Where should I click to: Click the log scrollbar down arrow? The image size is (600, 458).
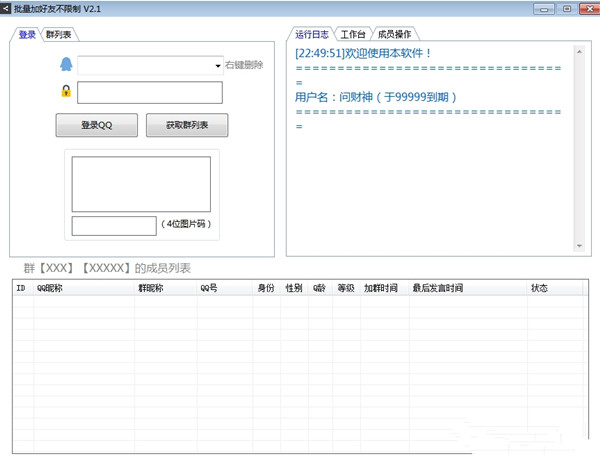(579, 246)
